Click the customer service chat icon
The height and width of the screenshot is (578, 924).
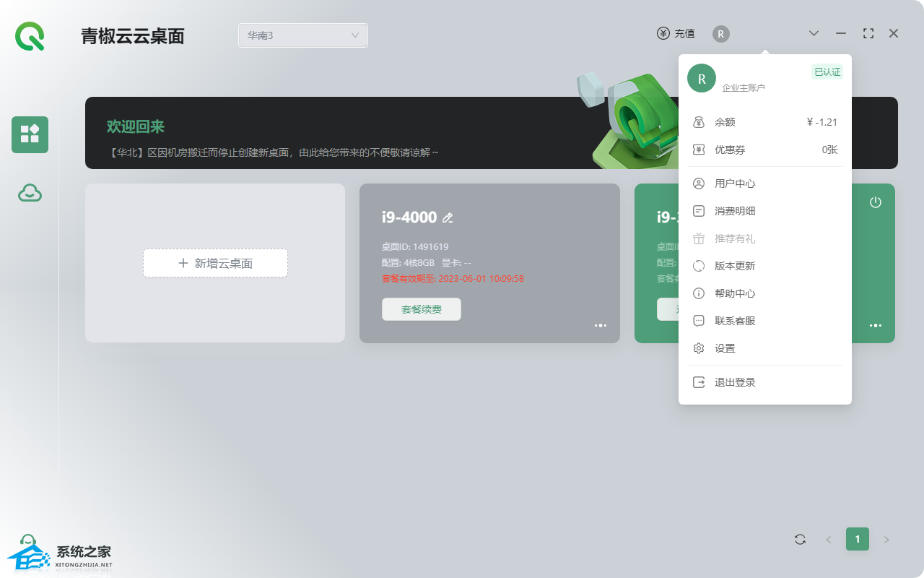click(x=699, y=321)
